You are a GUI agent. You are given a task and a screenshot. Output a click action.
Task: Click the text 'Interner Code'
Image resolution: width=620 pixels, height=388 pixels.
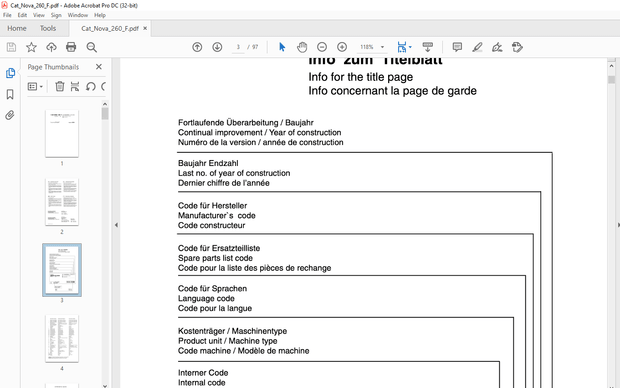point(203,373)
